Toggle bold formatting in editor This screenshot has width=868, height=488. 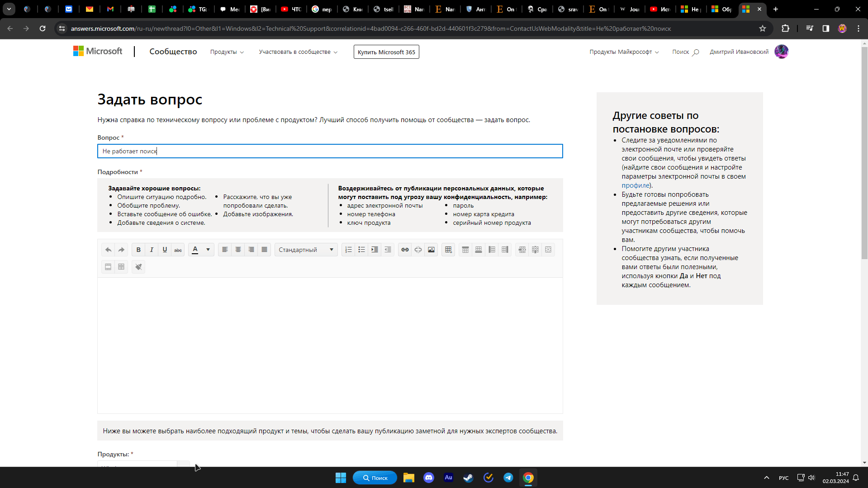[x=138, y=250]
